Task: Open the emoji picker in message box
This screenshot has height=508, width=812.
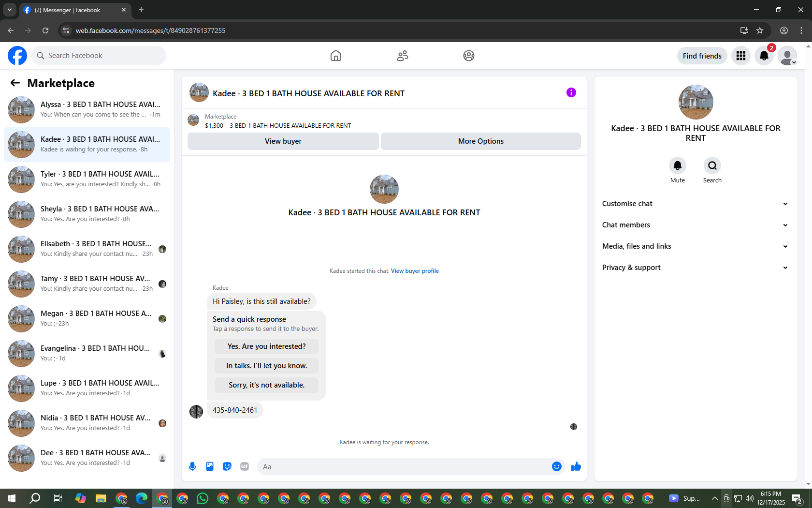Action: [x=557, y=466]
